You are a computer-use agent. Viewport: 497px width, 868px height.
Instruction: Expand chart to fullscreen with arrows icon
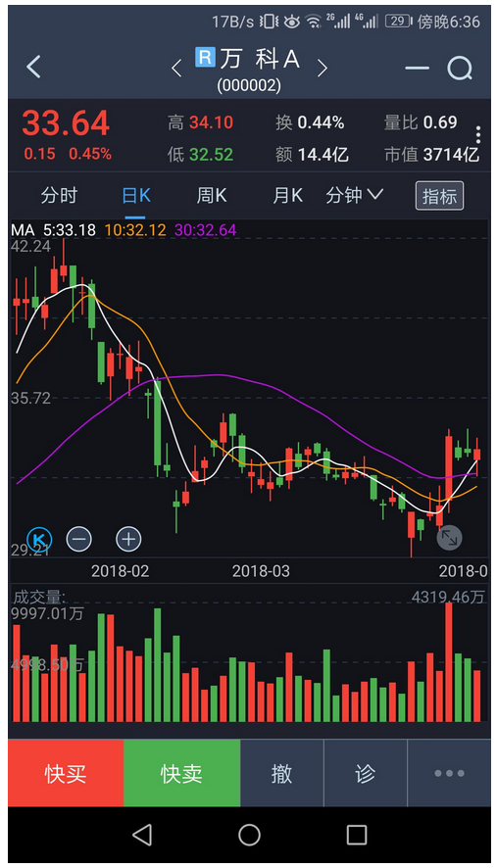pyautogui.click(x=449, y=538)
